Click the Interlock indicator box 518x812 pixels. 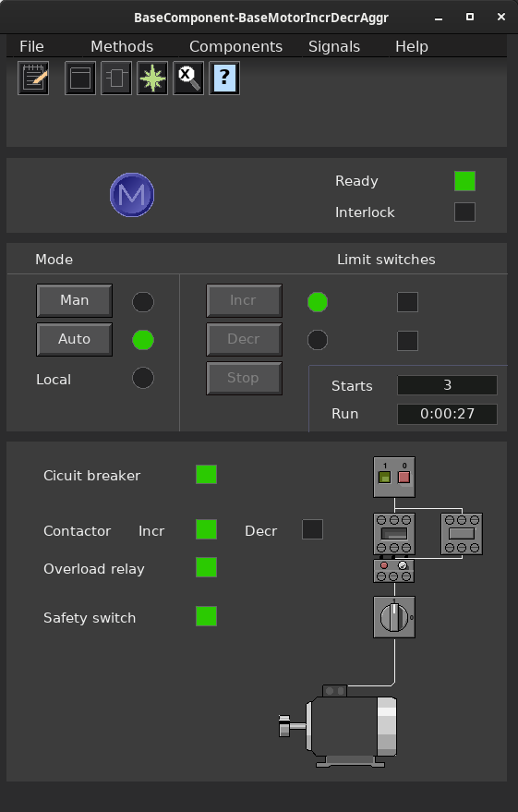[x=464, y=212]
